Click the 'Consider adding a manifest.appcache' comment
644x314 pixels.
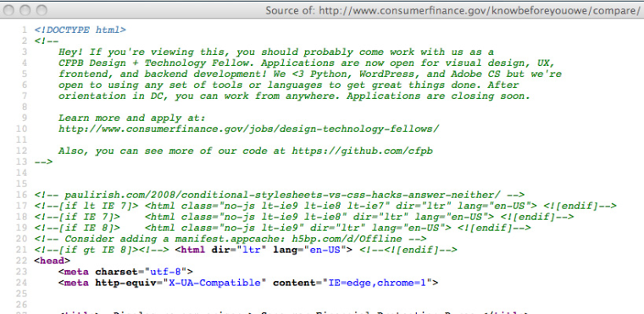(230, 239)
